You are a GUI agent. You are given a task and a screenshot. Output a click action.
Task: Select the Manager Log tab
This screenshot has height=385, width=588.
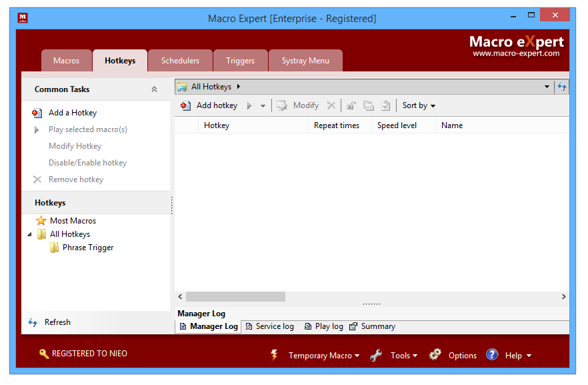pyautogui.click(x=209, y=326)
